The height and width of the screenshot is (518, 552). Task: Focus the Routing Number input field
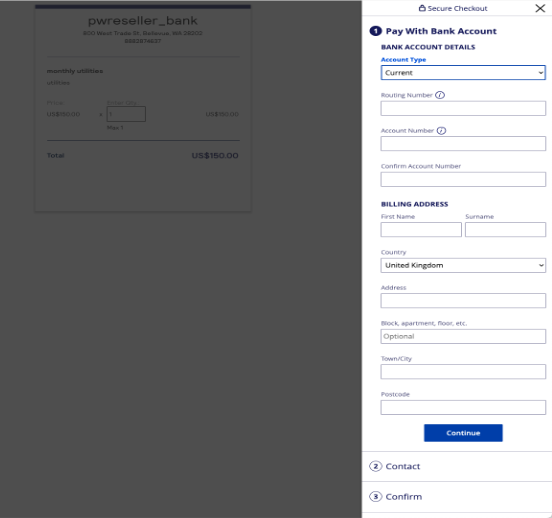(x=463, y=108)
